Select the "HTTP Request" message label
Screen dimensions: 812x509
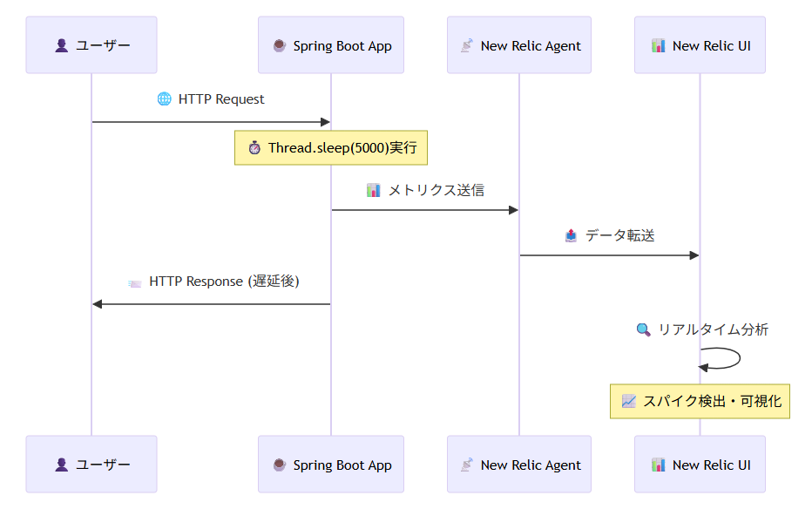pos(221,98)
